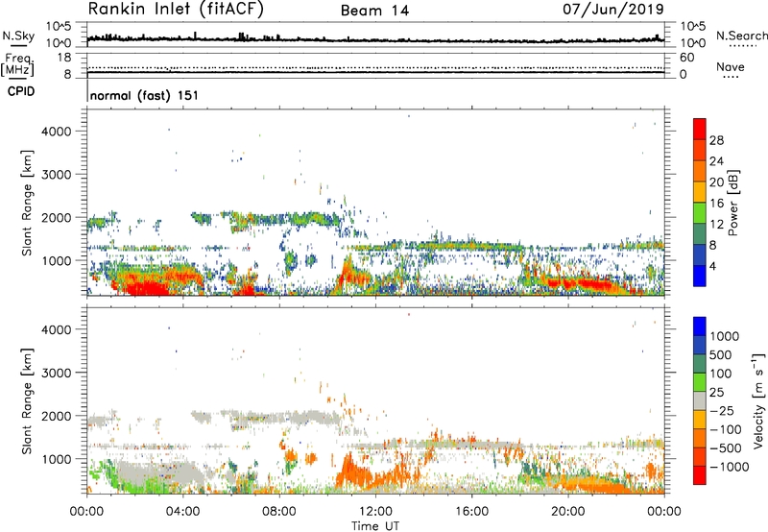
Task: Click the power panel 'Slant Range [km]' label
Action: pyautogui.click(x=27, y=203)
